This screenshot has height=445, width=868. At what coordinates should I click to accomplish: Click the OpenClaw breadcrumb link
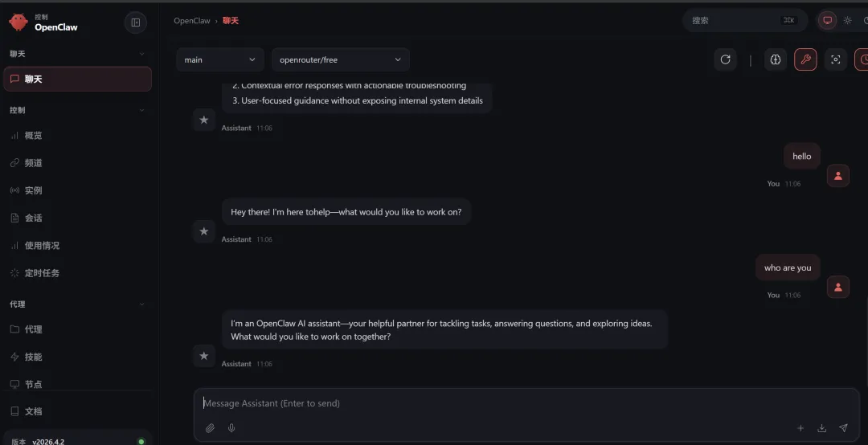192,21
